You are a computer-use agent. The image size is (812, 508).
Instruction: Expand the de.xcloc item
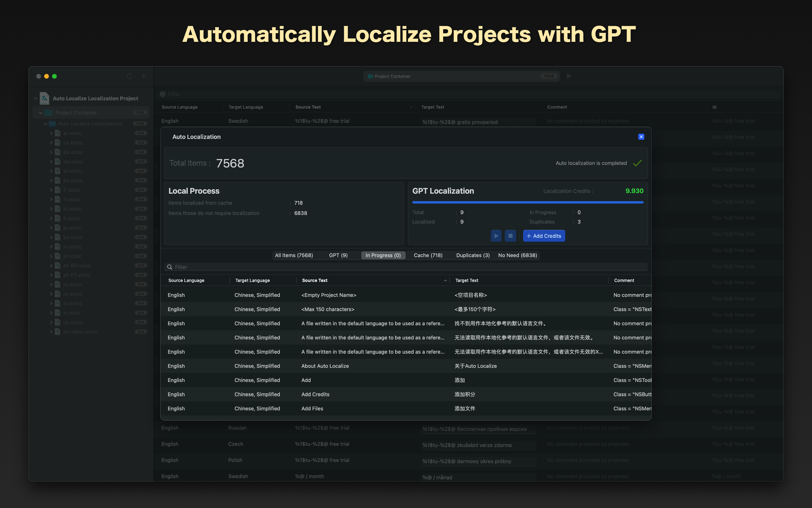click(x=51, y=162)
